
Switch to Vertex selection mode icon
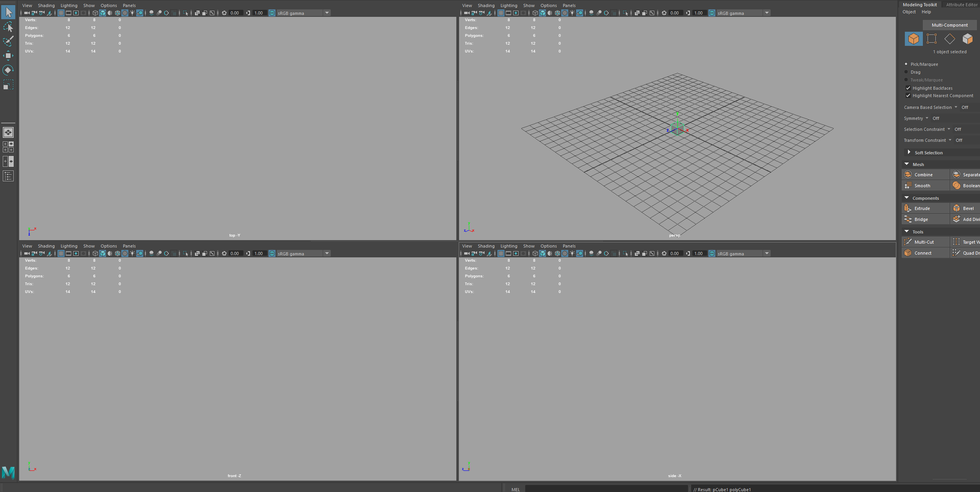[931, 39]
